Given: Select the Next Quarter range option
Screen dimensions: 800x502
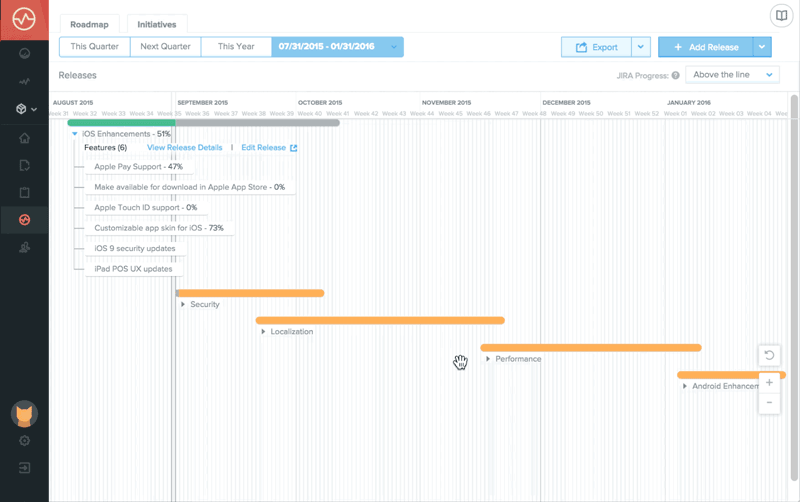Looking at the screenshot, I should pos(165,47).
